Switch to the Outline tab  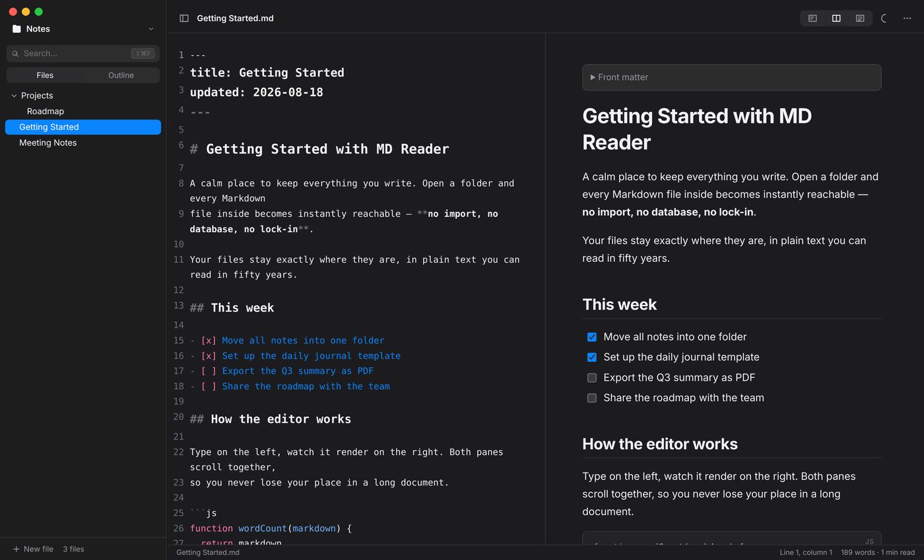(x=121, y=75)
